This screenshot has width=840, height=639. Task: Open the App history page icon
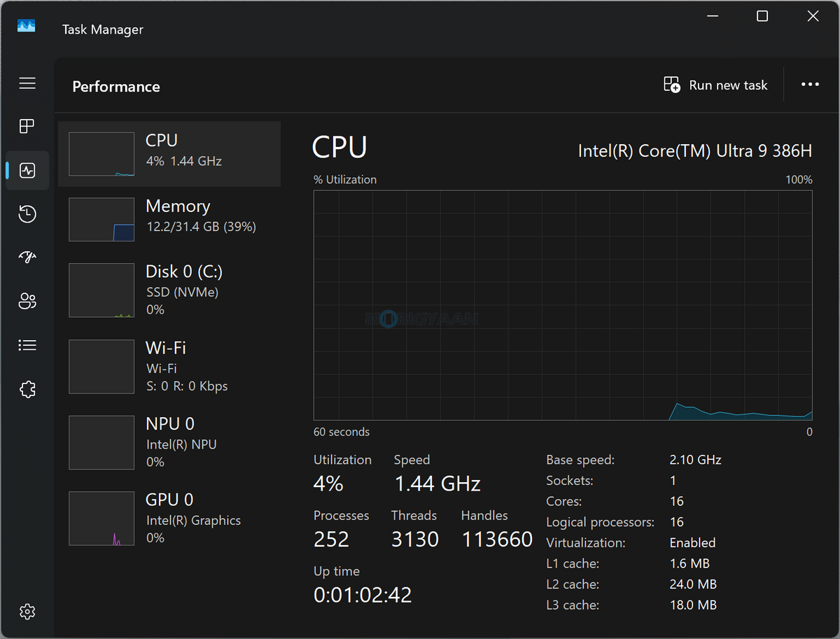pyautogui.click(x=27, y=214)
